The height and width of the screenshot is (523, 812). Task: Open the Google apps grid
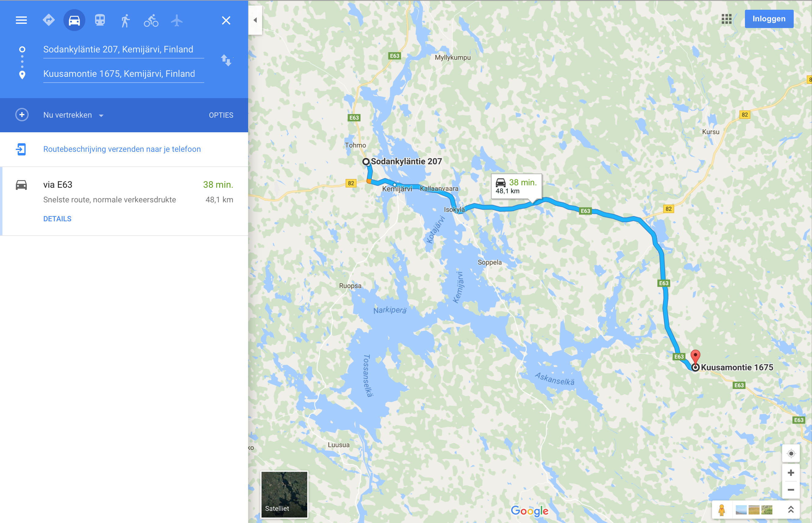(726, 19)
